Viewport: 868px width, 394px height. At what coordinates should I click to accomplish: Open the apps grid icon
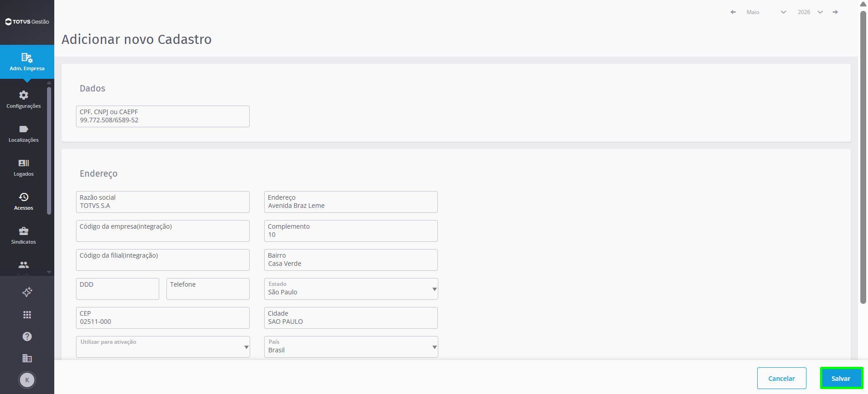pyautogui.click(x=27, y=315)
